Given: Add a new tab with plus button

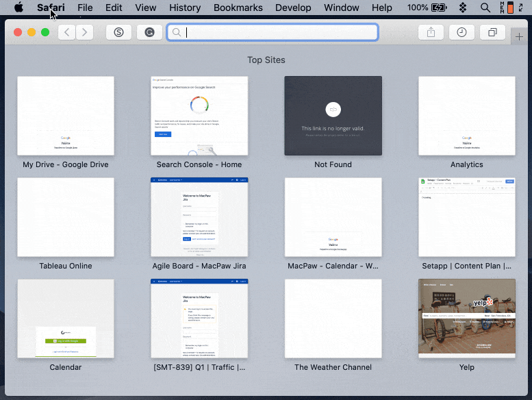Looking at the screenshot, I should point(519,36).
